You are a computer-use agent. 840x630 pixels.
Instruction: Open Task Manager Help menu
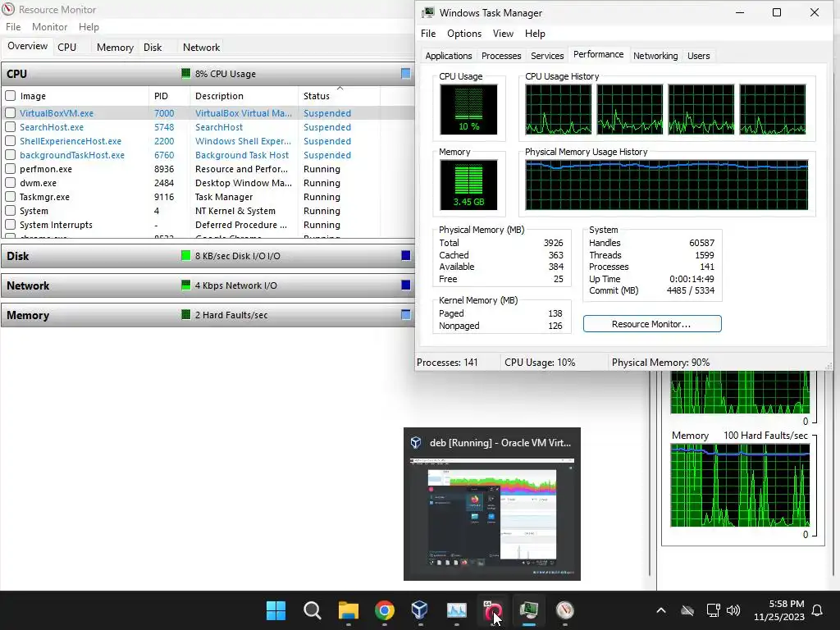535,33
